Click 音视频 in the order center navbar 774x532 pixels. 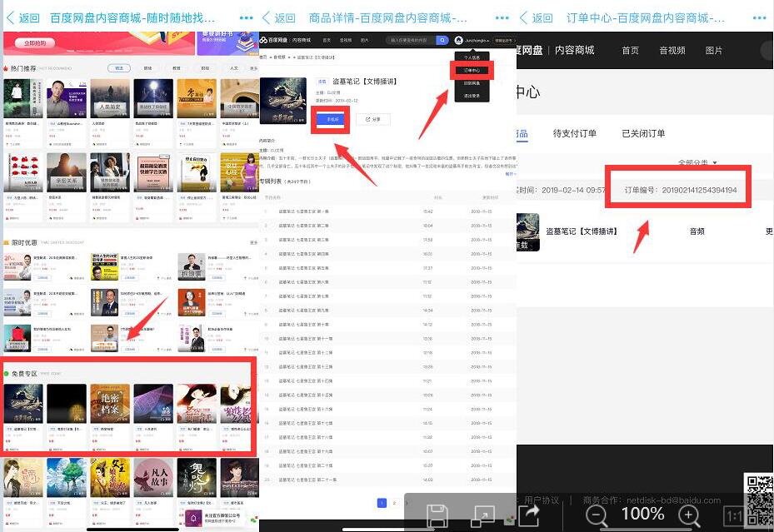672,50
